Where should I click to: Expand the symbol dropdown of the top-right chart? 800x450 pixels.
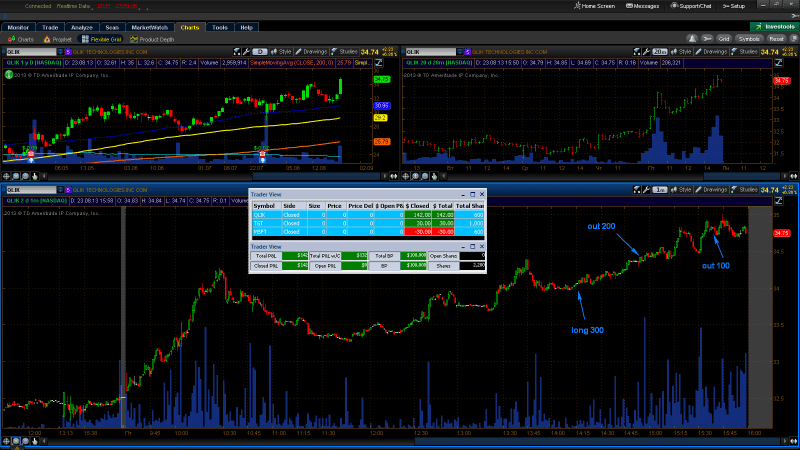[460, 52]
